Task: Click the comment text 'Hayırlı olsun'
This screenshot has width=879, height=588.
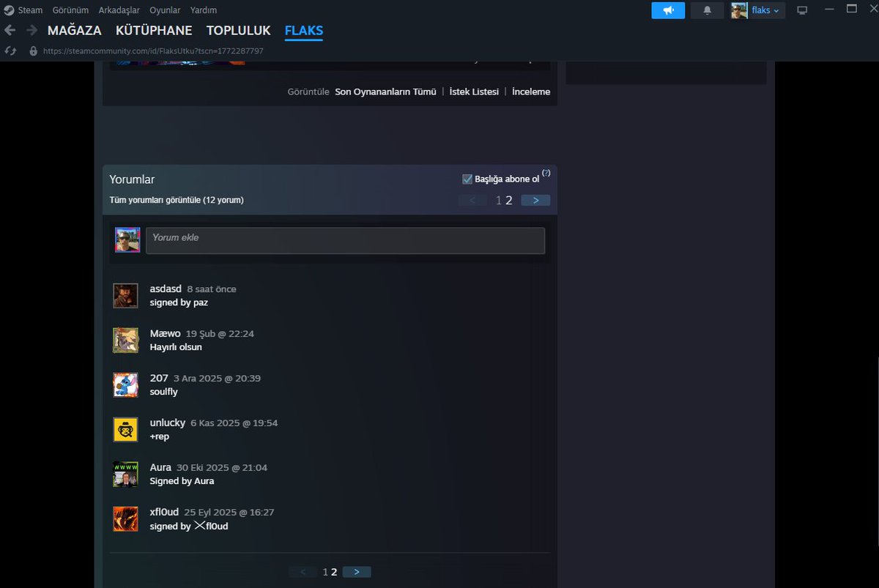Action: tap(176, 347)
